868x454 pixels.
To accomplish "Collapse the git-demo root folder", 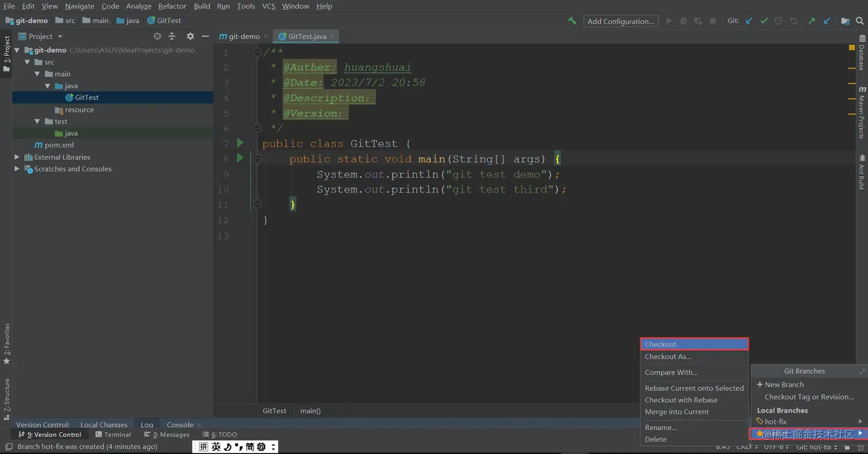I will [x=17, y=50].
